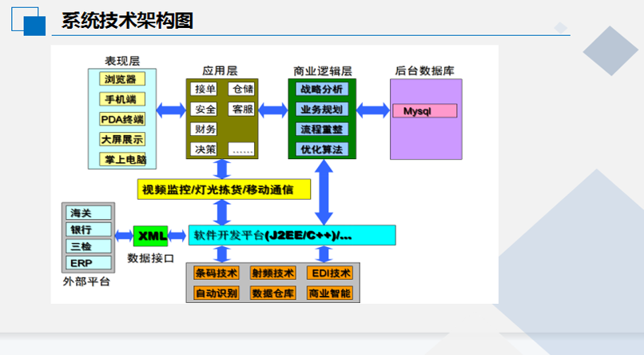Viewport: 644px width, 355px height.
Task: Click the 自动识别 box
Action: (216, 293)
